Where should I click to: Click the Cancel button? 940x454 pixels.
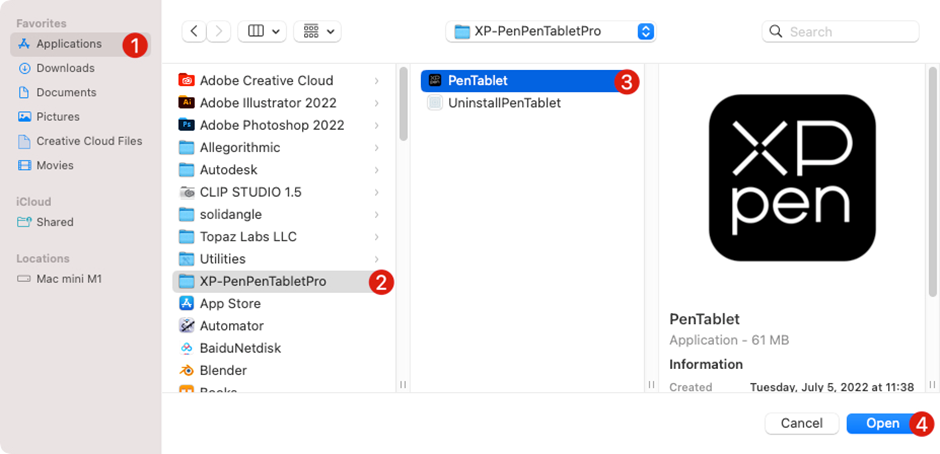point(801,423)
